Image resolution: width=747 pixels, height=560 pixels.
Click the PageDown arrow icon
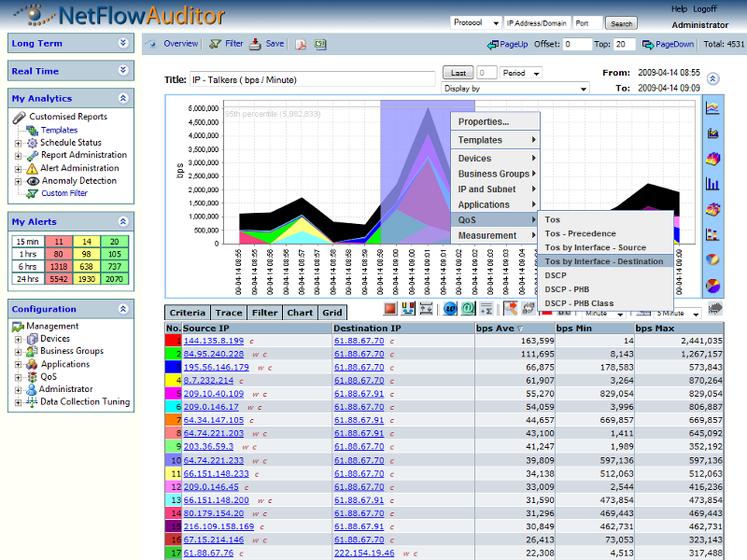[648, 45]
